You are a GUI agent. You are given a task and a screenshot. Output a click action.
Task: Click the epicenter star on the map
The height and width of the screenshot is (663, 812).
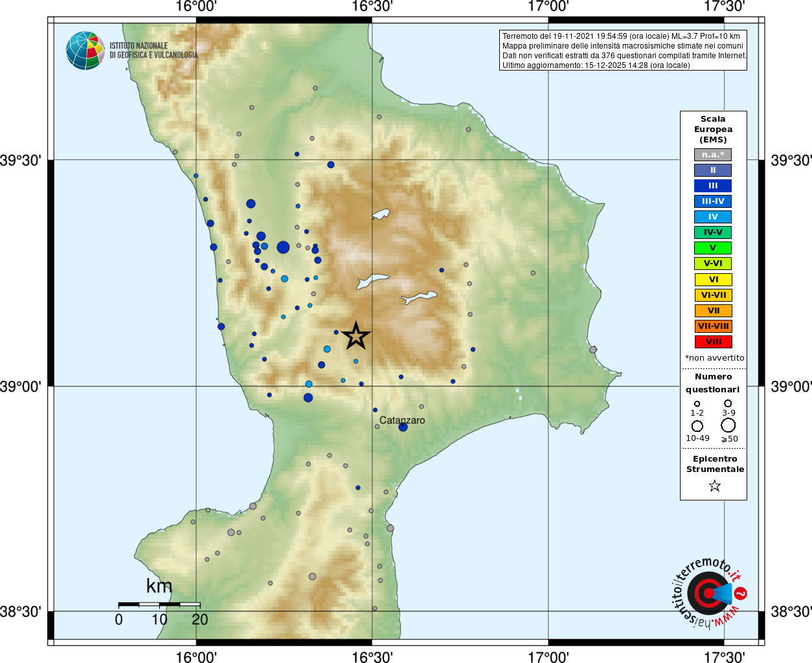point(355,336)
